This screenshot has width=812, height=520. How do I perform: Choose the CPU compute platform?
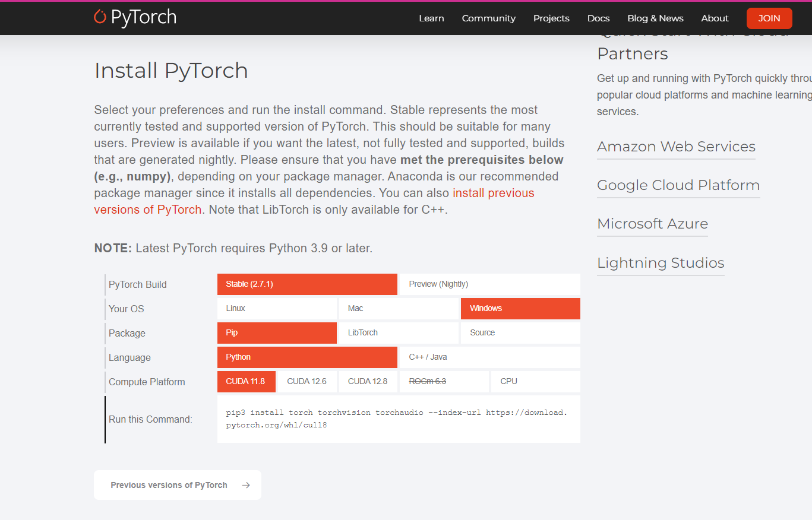point(536,382)
